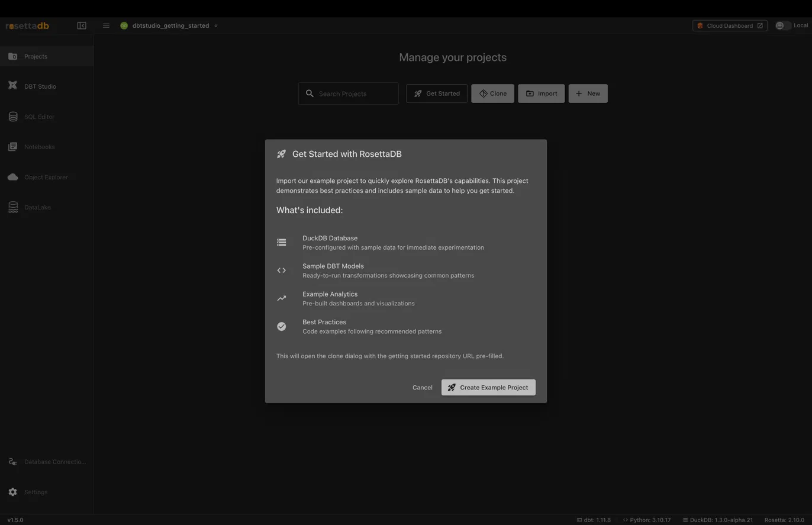Click the dbt: 1.11.8 status entry

pyautogui.click(x=594, y=520)
